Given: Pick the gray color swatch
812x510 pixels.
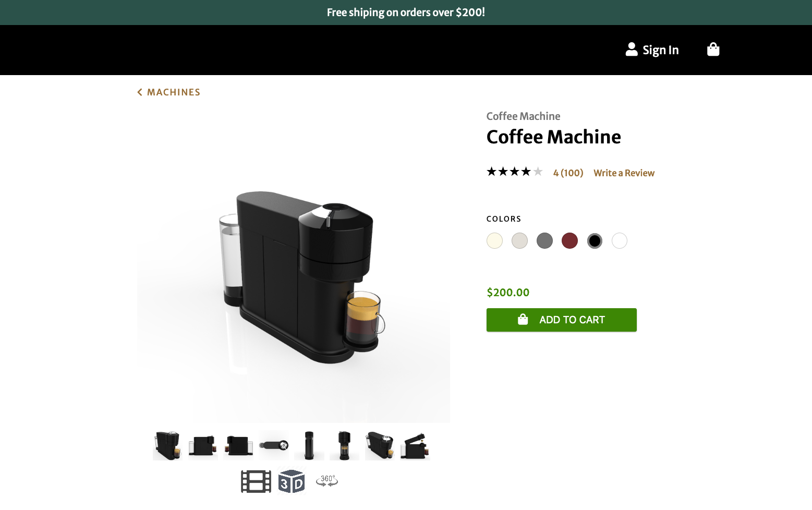Looking at the screenshot, I should [544, 241].
